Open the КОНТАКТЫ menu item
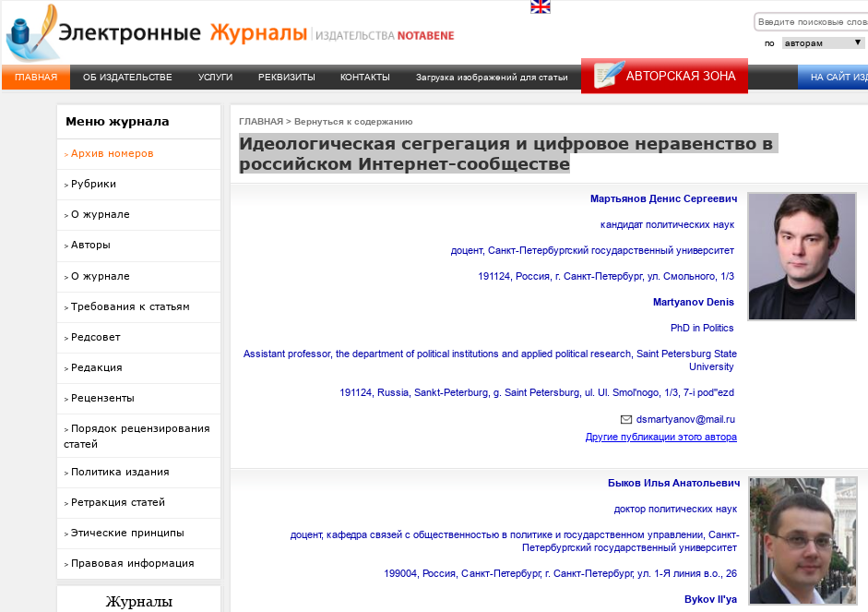This screenshot has height=612, width=868. (x=364, y=78)
